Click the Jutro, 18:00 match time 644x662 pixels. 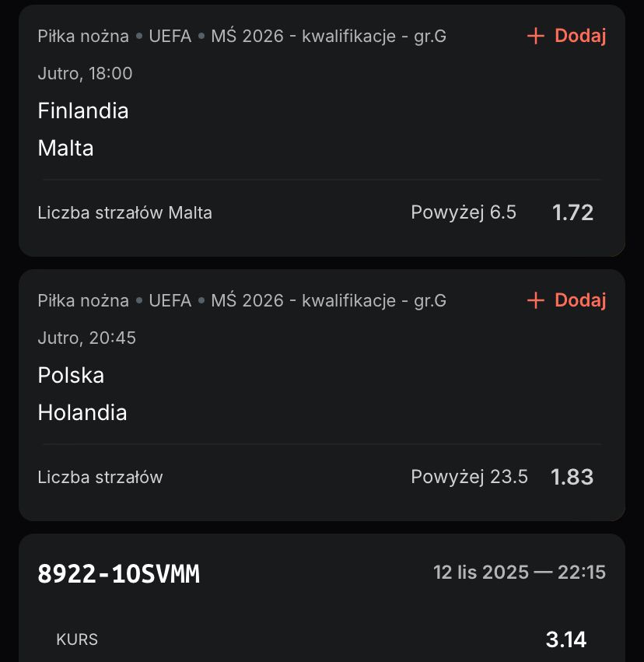coord(85,73)
